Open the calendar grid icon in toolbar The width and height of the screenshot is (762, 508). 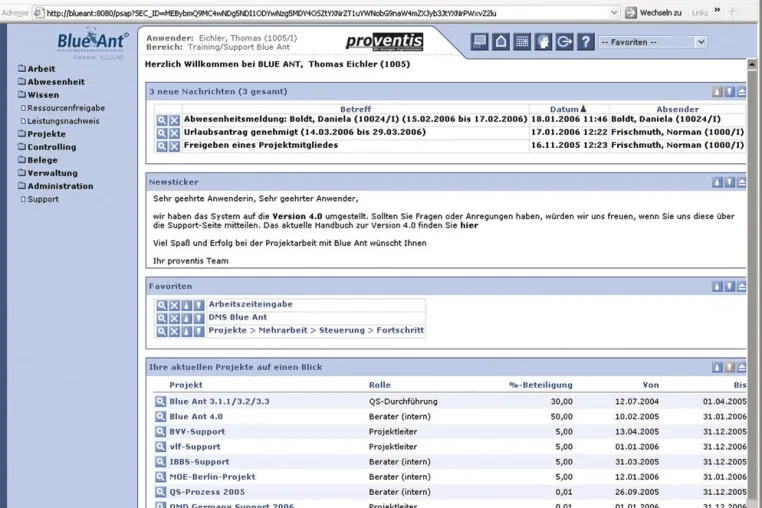(x=522, y=42)
